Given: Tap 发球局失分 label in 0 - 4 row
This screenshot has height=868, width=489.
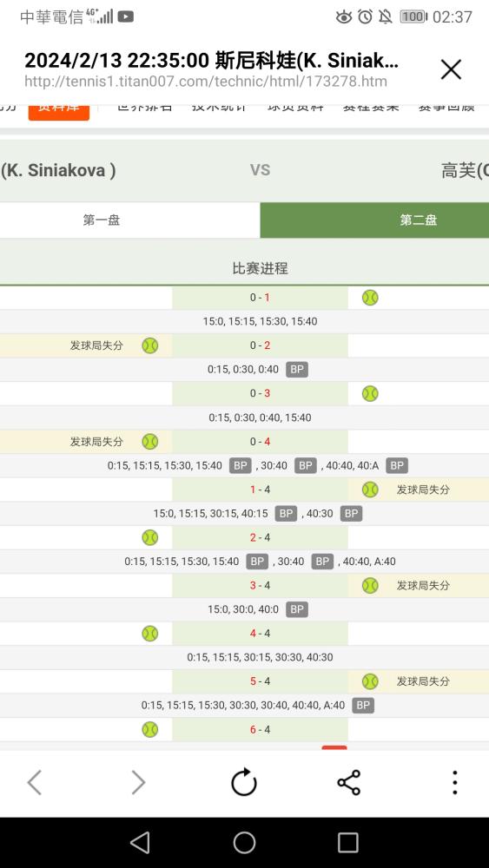Looking at the screenshot, I should click(96, 442).
